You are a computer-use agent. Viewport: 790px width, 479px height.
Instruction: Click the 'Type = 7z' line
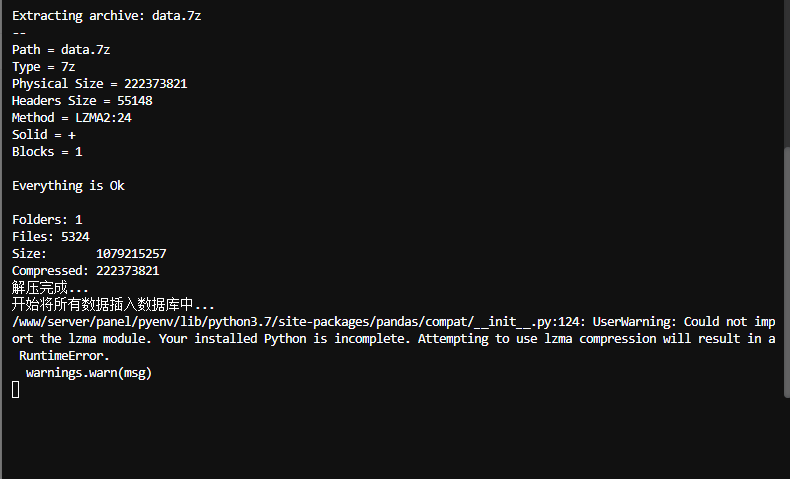pyautogui.click(x=44, y=67)
